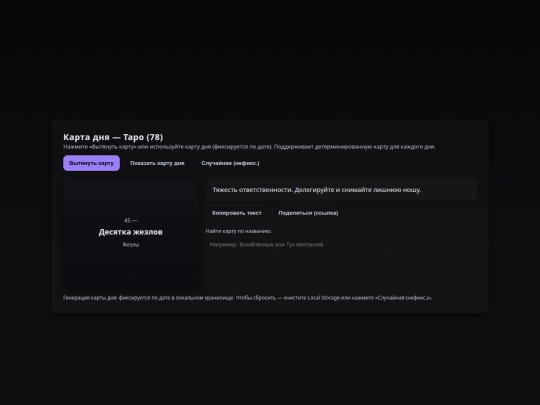Select the «Десятка жезлов» card panel

pyautogui.click(x=131, y=232)
